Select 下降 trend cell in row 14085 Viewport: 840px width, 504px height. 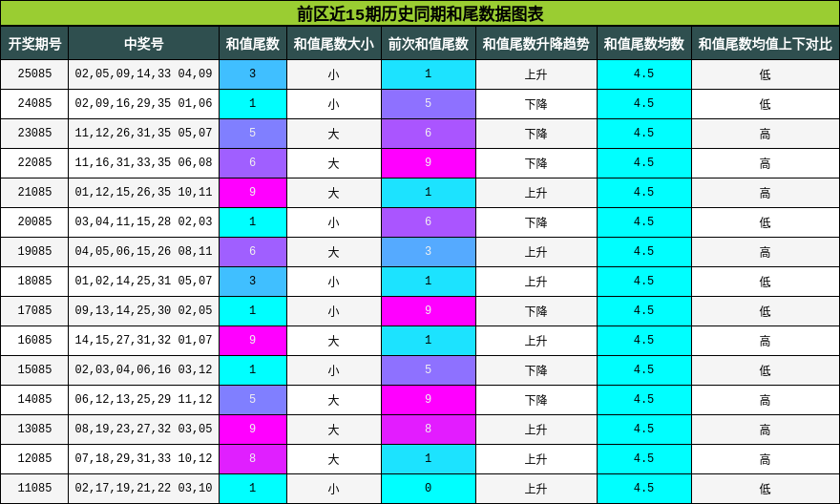coord(536,399)
